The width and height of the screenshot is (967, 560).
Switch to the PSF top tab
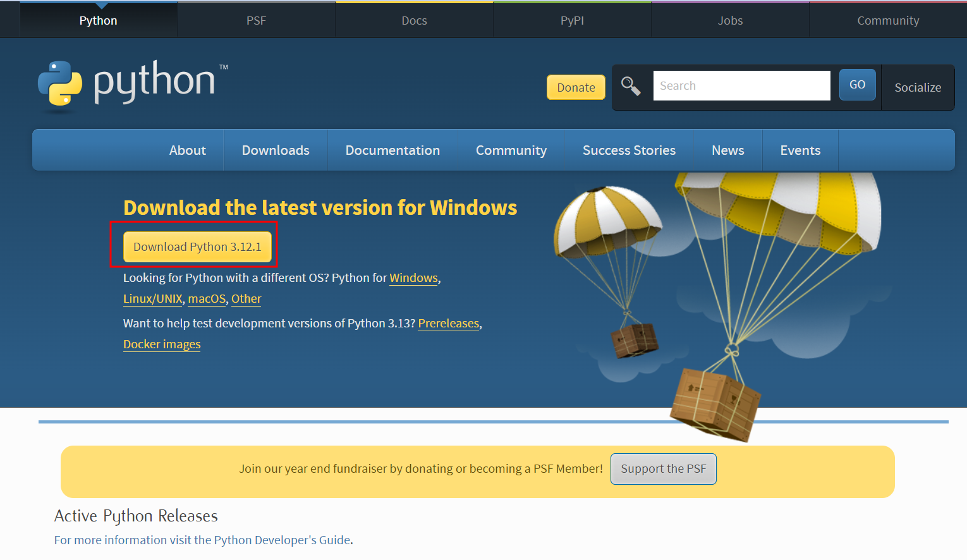click(x=256, y=20)
